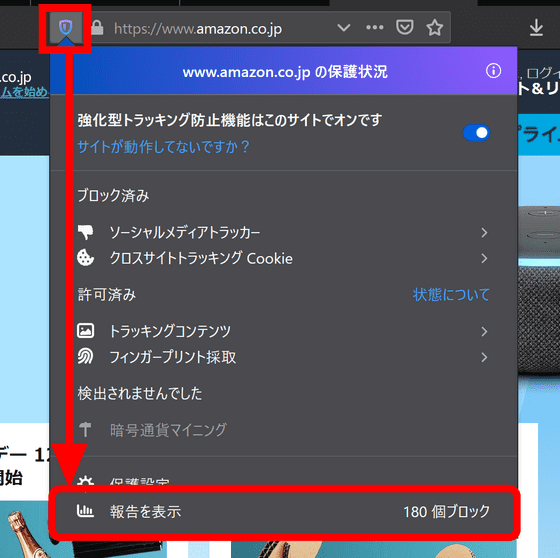Screen dimensions: 560x558
Task: Save page to Pocket icon
Action: 405,28
